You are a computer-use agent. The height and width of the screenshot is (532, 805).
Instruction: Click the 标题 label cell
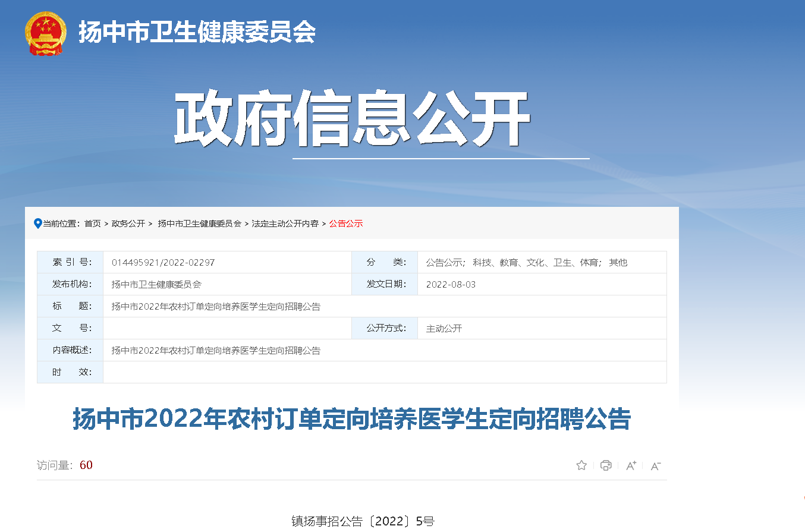[70, 306]
